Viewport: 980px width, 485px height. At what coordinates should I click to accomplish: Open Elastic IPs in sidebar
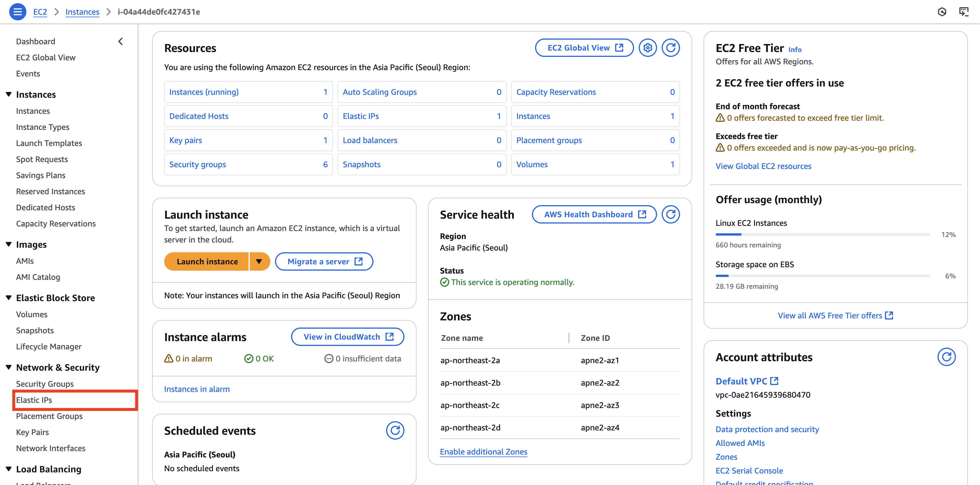[34, 400]
